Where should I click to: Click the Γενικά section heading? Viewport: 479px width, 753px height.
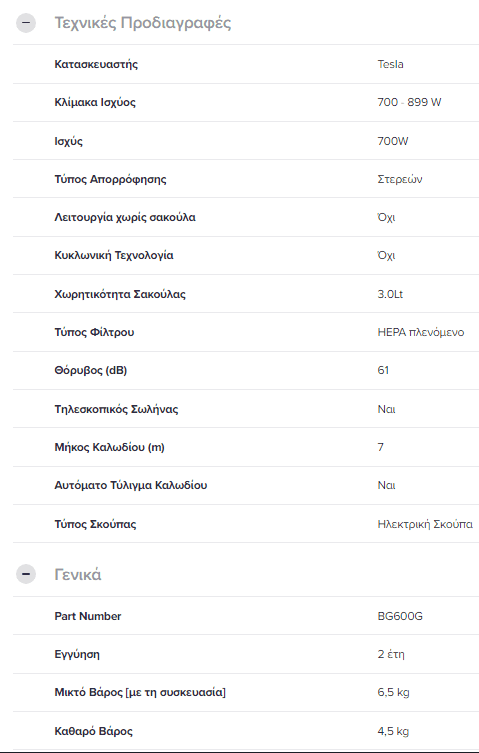(78, 574)
